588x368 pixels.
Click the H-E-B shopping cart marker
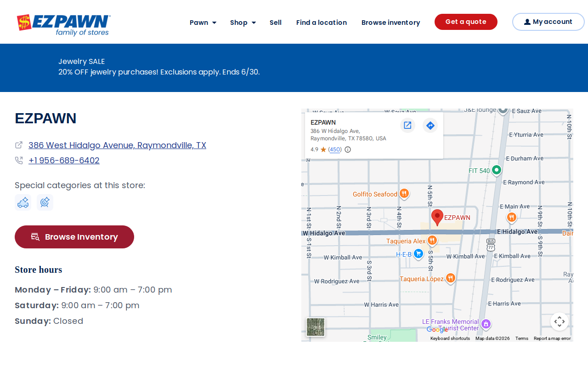click(418, 254)
